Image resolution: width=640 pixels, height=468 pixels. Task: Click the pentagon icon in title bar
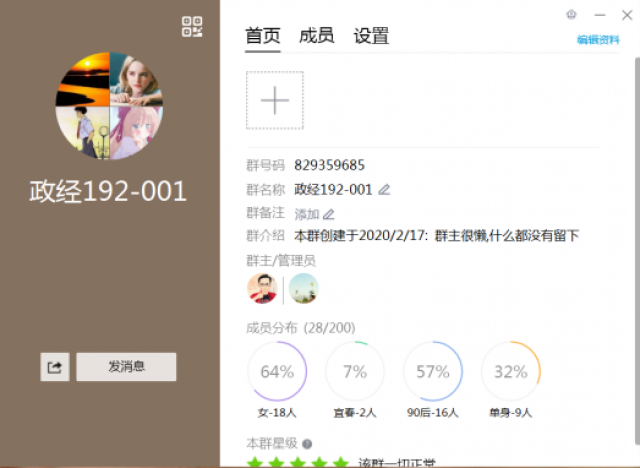pos(571,14)
